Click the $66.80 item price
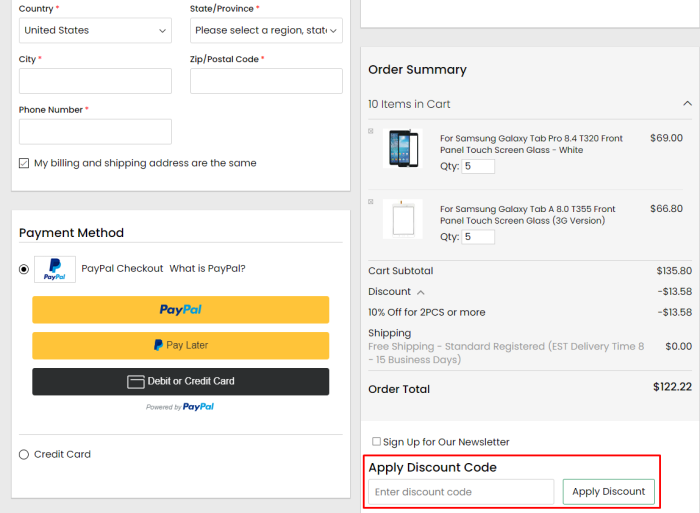 (x=667, y=209)
